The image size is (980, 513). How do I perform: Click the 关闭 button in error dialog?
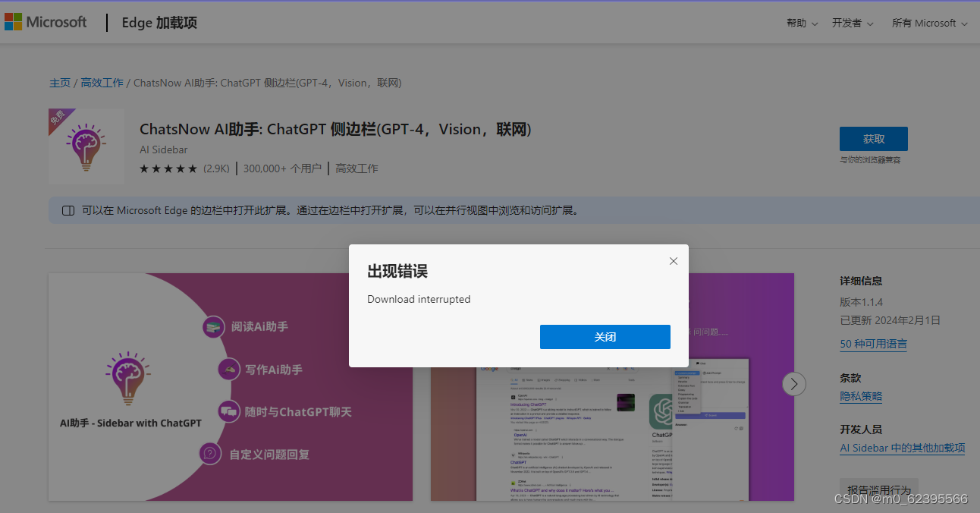tap(605, 337)
